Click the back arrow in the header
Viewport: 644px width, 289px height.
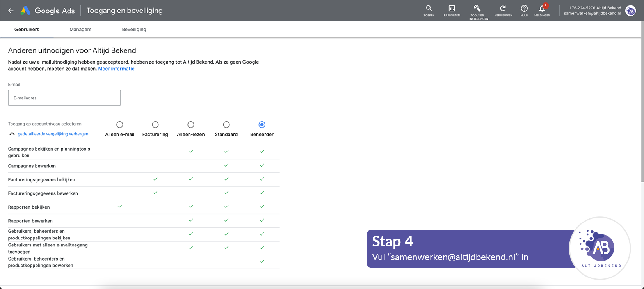[11, 11]
